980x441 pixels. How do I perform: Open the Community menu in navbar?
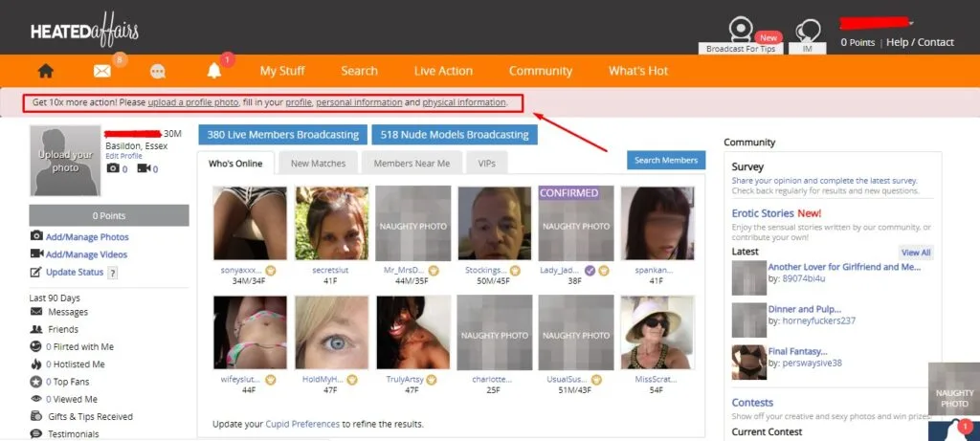click(540, 71)
